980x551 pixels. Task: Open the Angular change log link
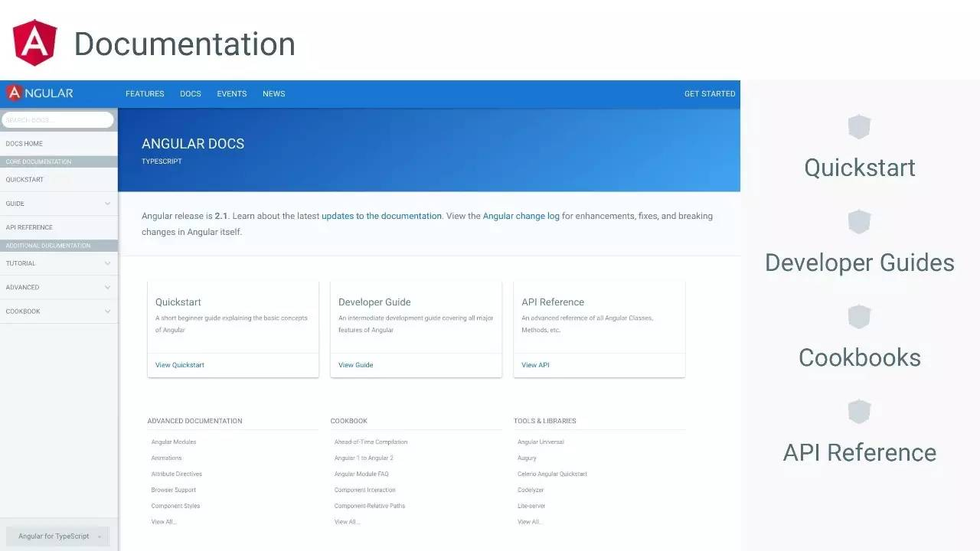521,216
